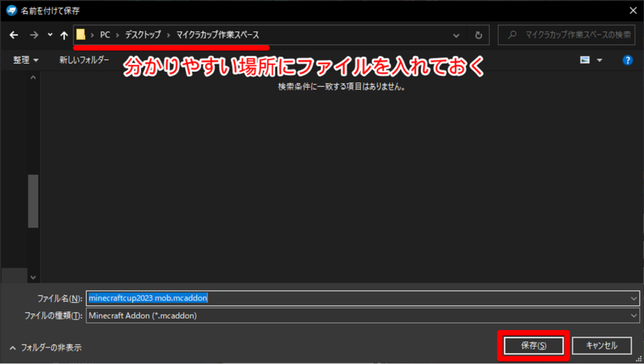Screen dimensions: 644x364
Task: Open the Help question mark icon
Action: [627, 60]
